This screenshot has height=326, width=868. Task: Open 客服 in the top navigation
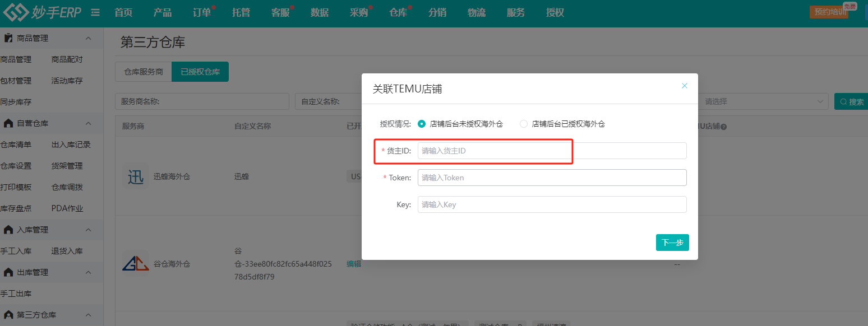click(280, 12)
